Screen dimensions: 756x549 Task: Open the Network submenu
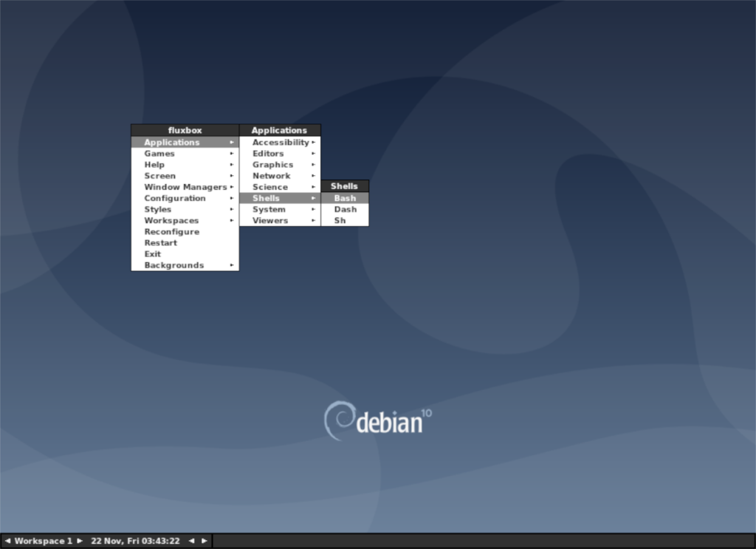click(x=273, y=175)
